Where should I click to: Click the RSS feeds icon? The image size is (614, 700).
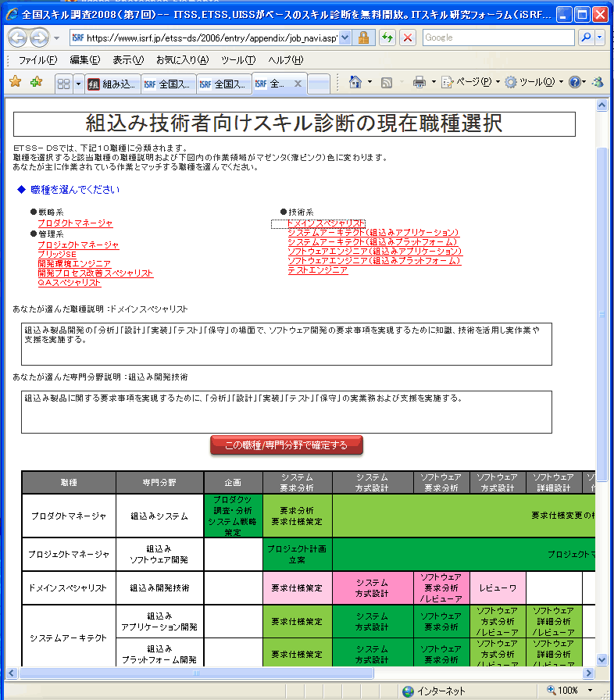click(x=387, y=83)
